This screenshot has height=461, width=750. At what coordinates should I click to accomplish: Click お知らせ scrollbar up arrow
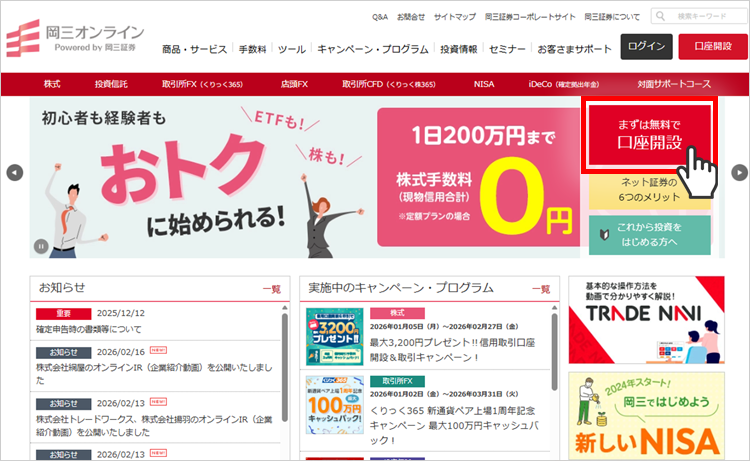pyautogui.click(x=285, y=308)
